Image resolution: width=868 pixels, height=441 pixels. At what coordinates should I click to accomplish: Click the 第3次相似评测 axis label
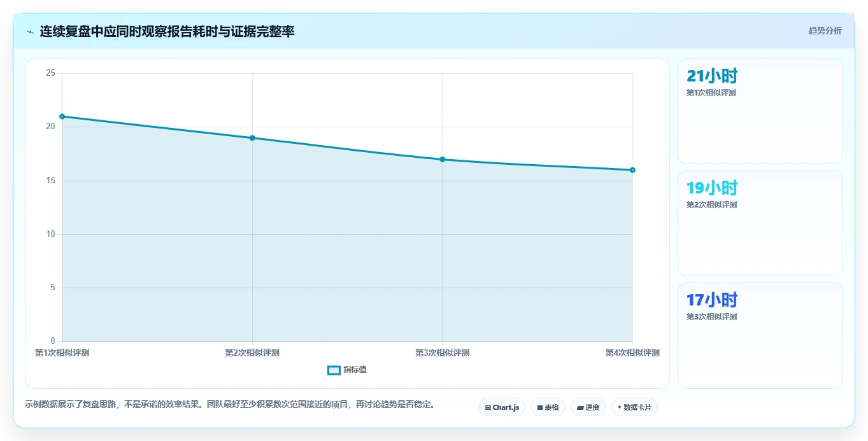pos(442,353)
